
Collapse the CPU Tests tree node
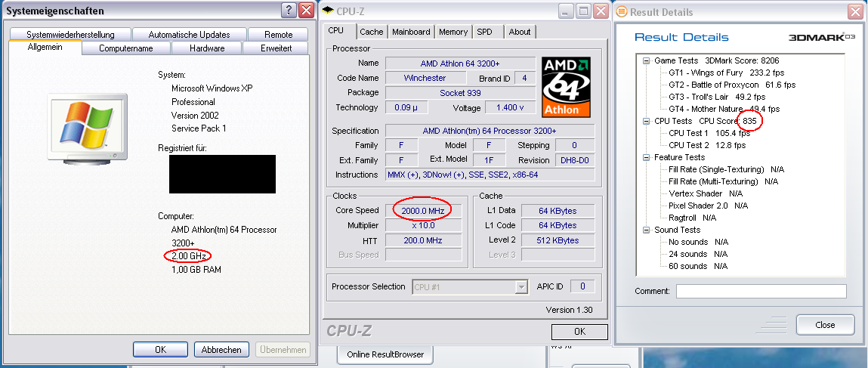pos(646,121)
